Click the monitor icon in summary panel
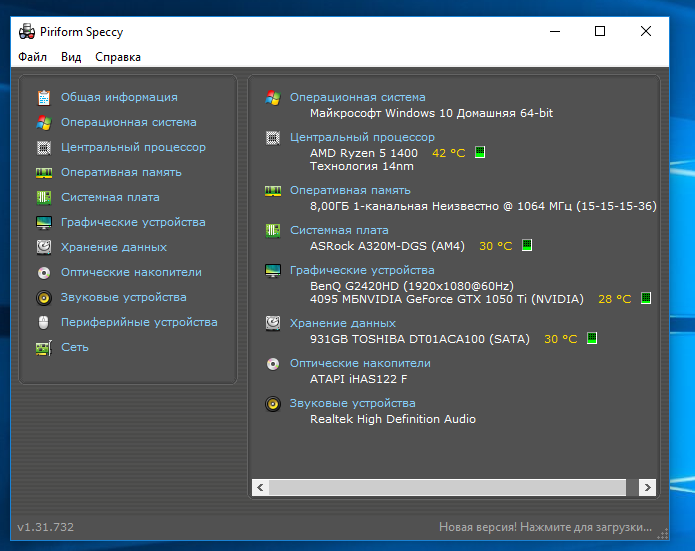This screenshot has height=551, width=695. [x=273, y=270]
